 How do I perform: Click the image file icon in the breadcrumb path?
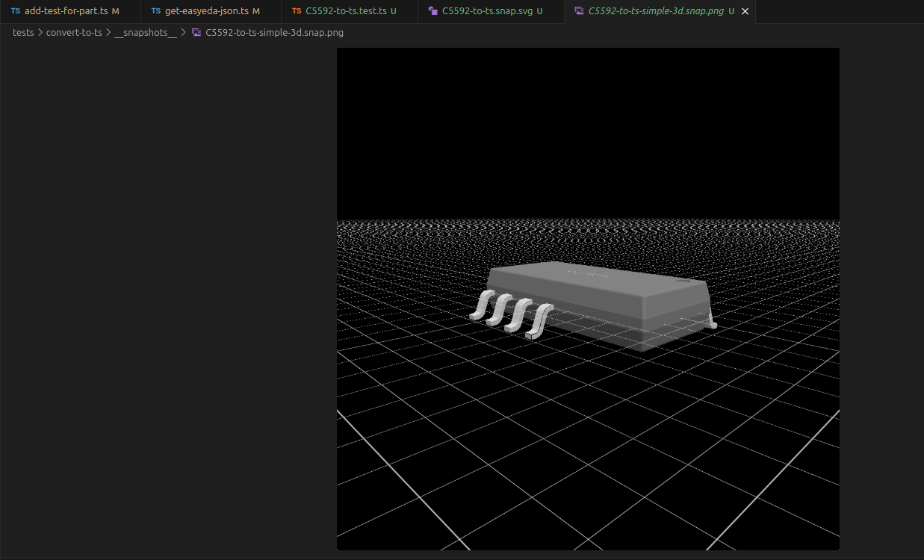coord(197,33)
